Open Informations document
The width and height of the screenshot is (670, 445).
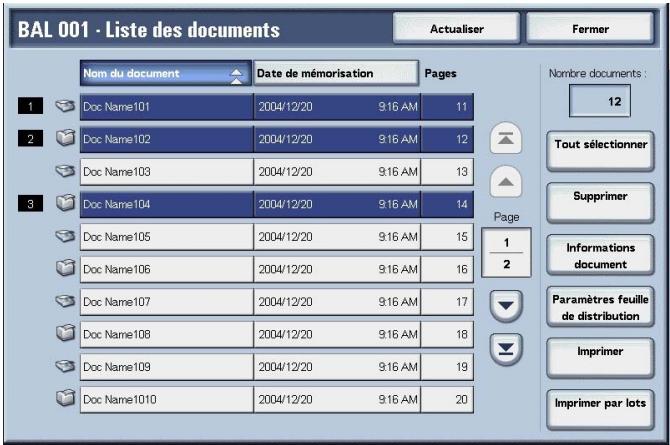click(600, 255)
